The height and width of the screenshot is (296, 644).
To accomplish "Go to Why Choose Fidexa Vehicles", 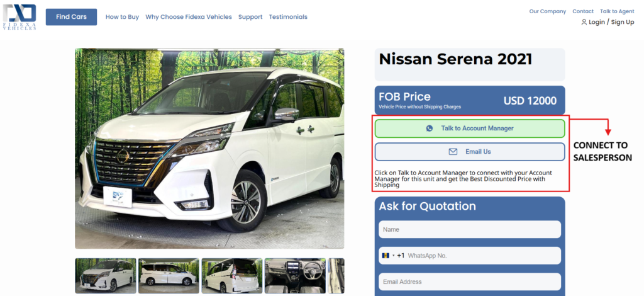I will (189, 17).
